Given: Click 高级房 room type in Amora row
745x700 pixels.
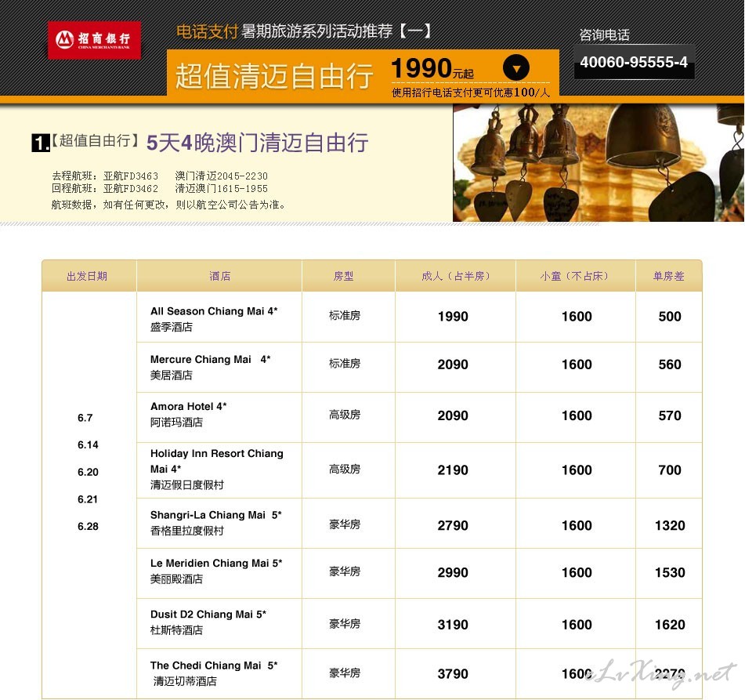Looking at the screenshot, I should click(x=345, y=415).
